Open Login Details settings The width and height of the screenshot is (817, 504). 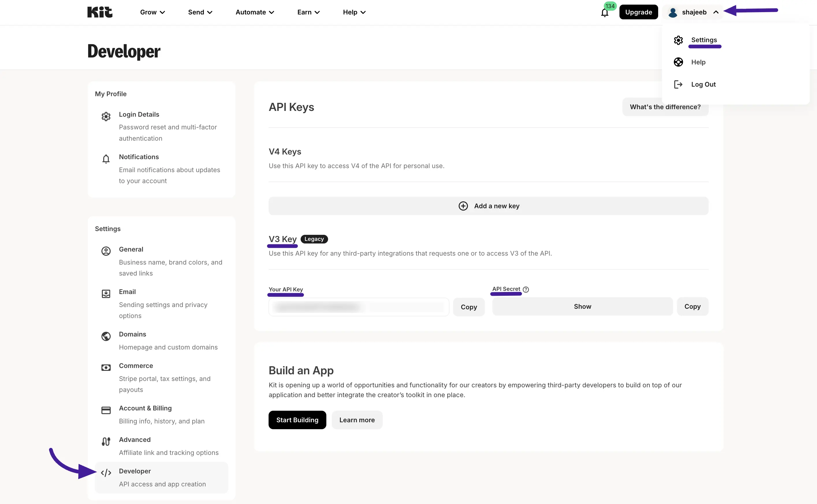tap(162, 126)
